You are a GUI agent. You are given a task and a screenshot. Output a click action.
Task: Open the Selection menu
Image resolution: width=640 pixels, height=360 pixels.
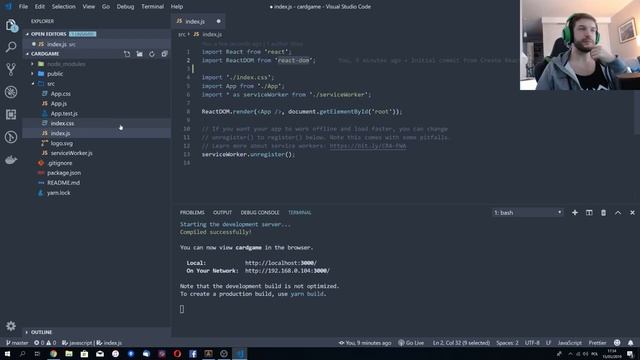pos(64,7)
